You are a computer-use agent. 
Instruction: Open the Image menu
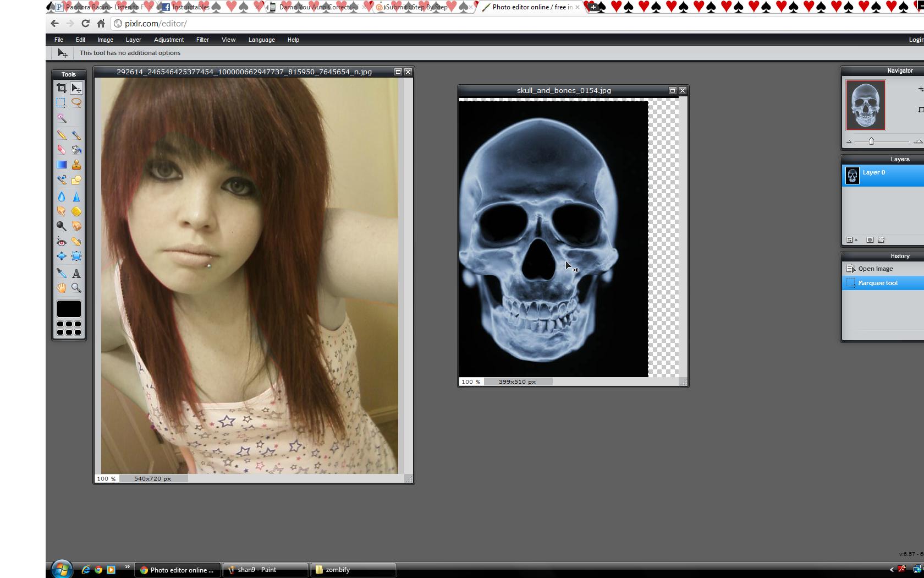coord(106,40)
